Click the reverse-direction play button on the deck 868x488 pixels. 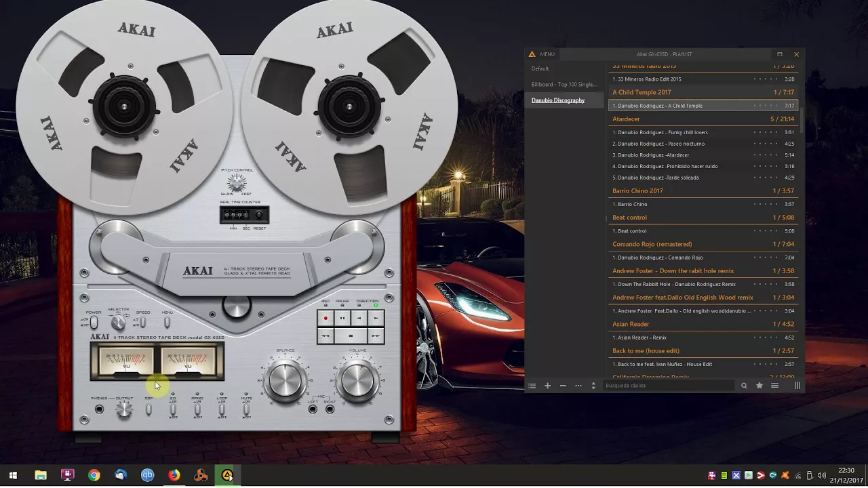pyautogui.click(x=359, y=318)
